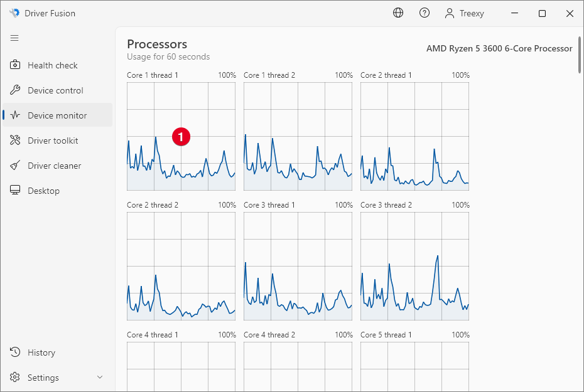Click the 'Core 3 thread 1' label
This screenshot has width=584, height=392.
pos(269,205)
